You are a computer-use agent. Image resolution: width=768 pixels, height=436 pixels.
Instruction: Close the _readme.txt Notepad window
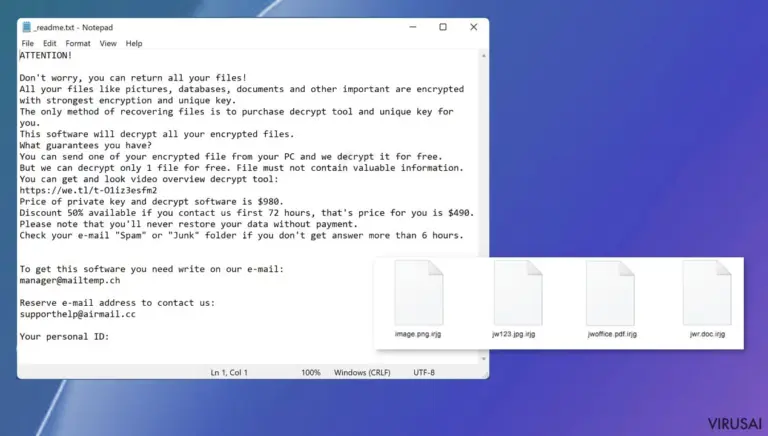pyautogui.click(x=474, y=27)
